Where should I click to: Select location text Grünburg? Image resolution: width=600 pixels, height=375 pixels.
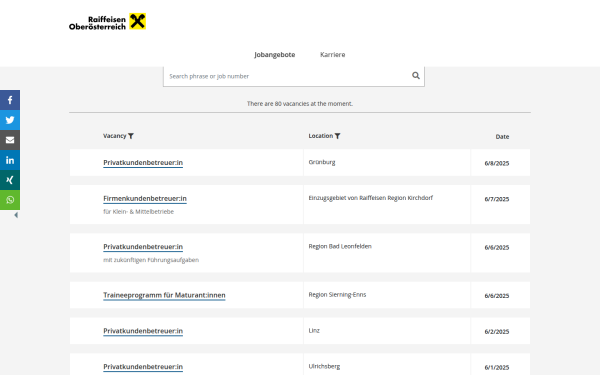[322, 162]
